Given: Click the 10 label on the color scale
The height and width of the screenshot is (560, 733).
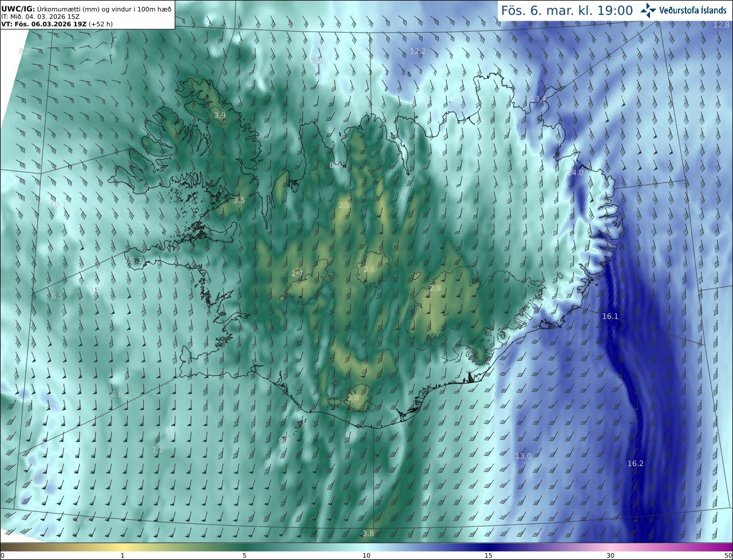Looking at the screenshot, I should pos(366,555).
